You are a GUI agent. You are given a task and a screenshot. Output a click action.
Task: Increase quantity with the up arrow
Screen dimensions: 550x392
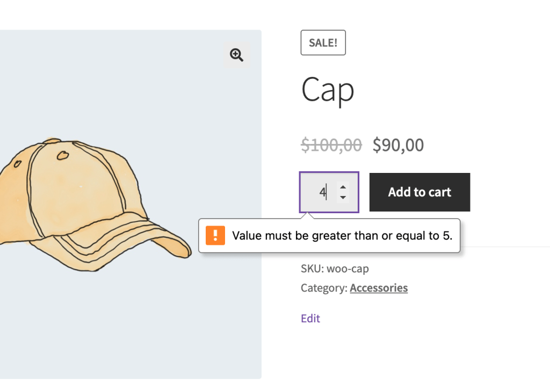[343, 187]
